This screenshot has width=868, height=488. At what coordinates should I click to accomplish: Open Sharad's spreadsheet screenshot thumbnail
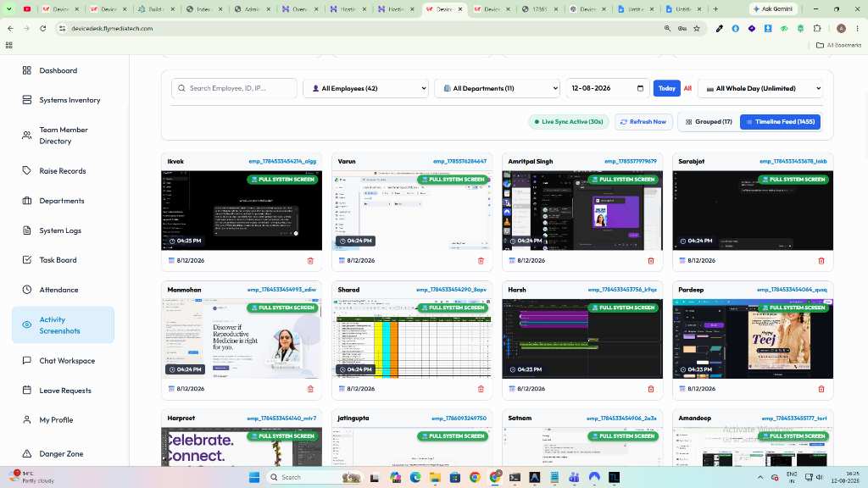click(412, 339)
